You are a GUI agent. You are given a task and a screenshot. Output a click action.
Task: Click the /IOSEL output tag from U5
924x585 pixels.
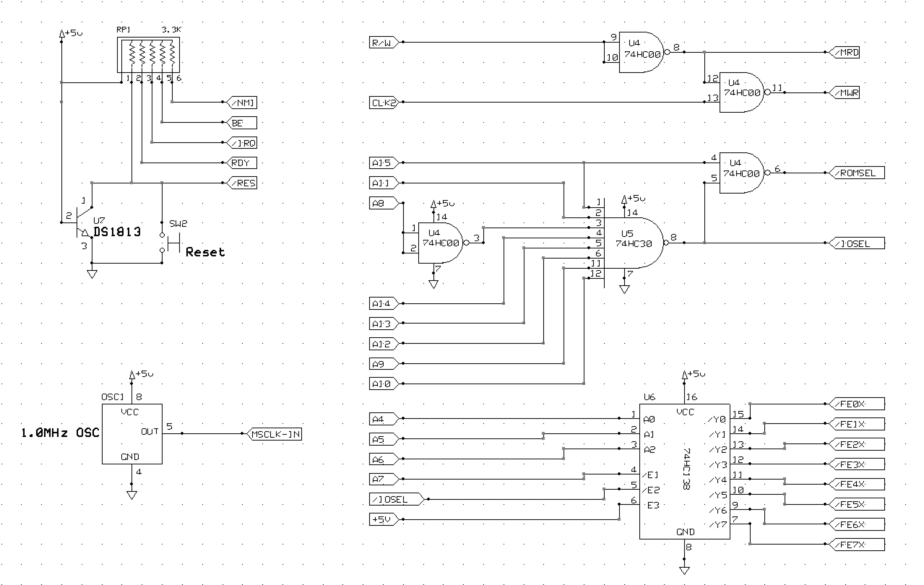pyautogui.click(x=858, y=243)
